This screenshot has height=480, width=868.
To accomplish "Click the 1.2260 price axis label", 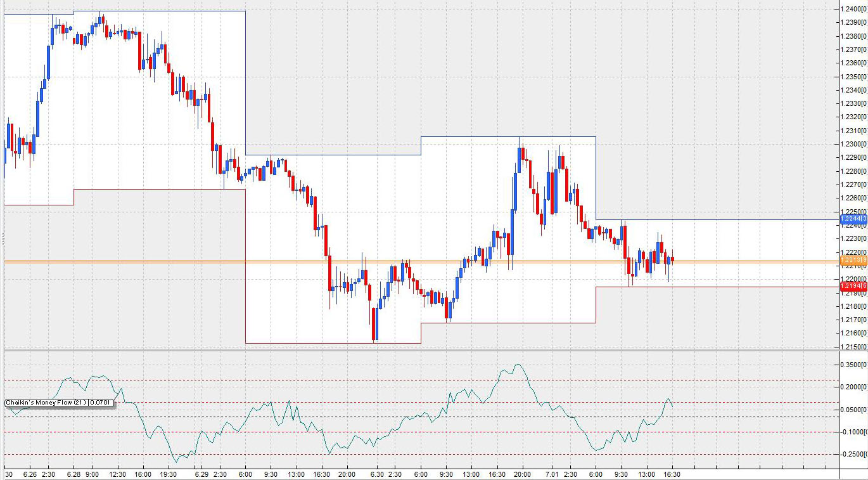I will coord(854,198).
